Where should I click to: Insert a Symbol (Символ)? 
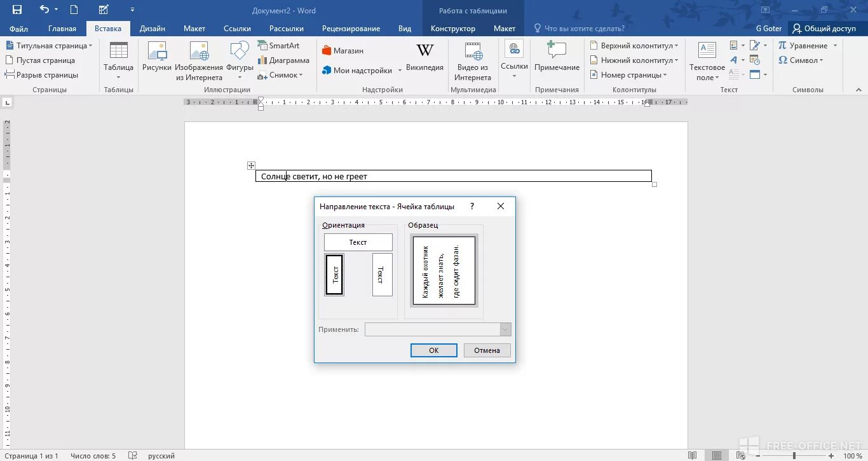coord(801,60)
